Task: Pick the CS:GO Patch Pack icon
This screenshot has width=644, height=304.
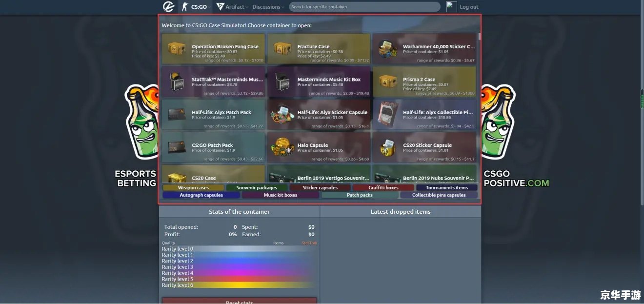Action: [x=176, y=147]
